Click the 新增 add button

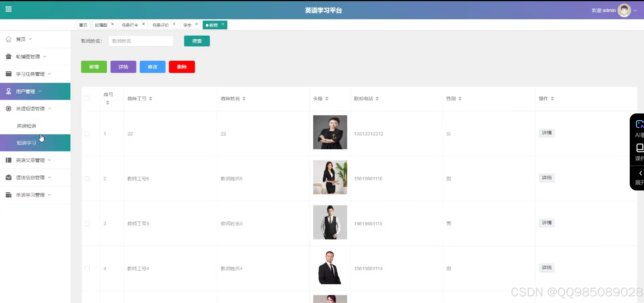(x=94, y=67)
